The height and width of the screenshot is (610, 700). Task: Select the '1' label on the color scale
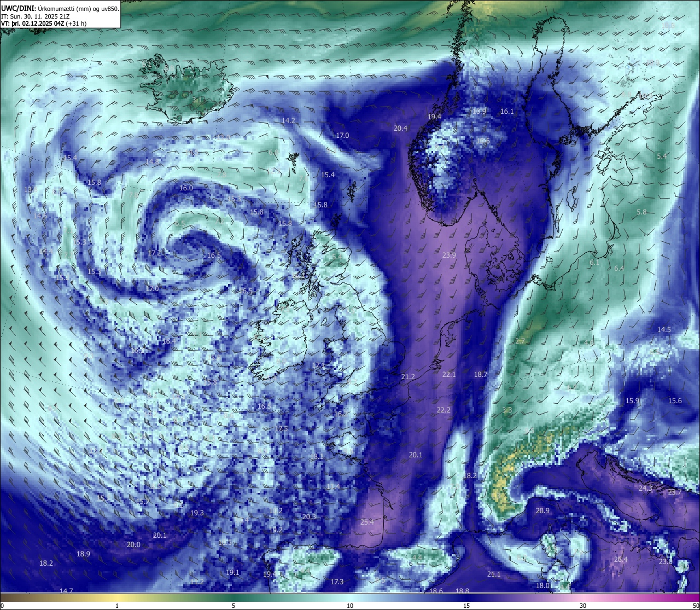click(117, 605)
